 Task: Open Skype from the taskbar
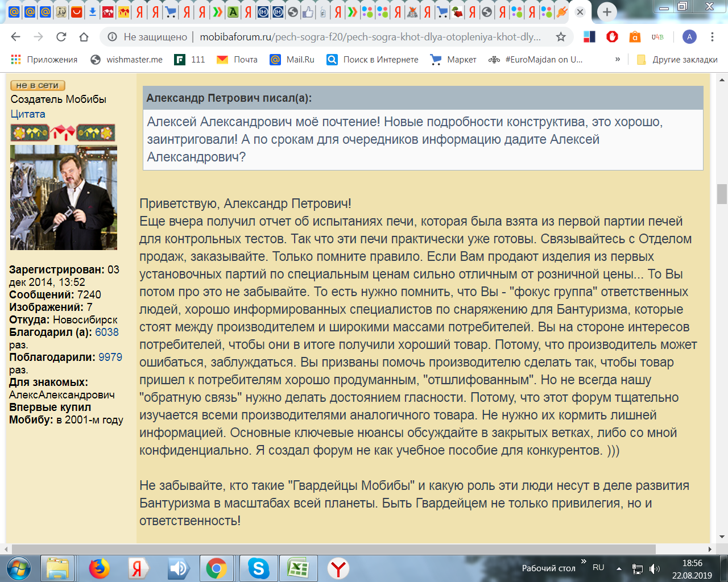point(258,568)
